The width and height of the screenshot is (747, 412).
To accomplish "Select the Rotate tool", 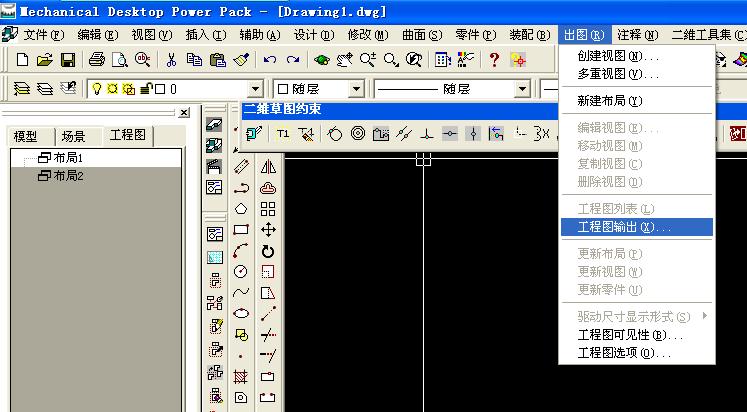I will pos(268,251).
